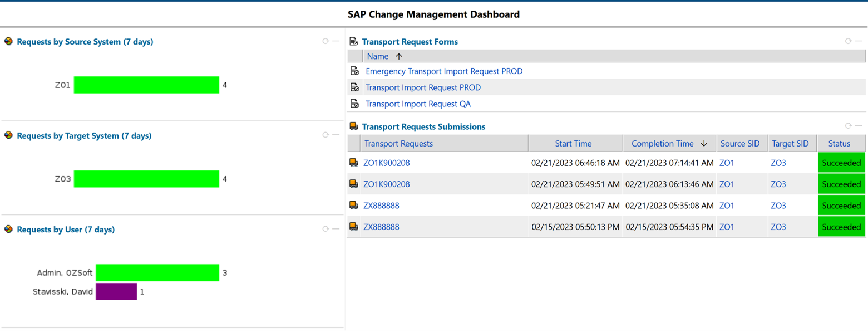Click the ascending sort arrow in Name column
Image resolution: width=868 pixels, height=332 pixels.
[398, 56]
